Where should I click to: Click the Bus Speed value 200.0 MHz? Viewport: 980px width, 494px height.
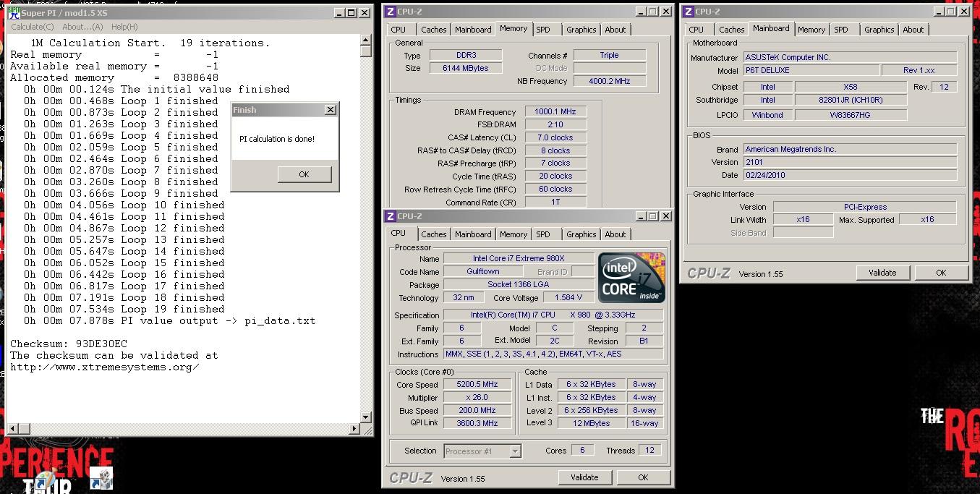(x=477, y=411)
